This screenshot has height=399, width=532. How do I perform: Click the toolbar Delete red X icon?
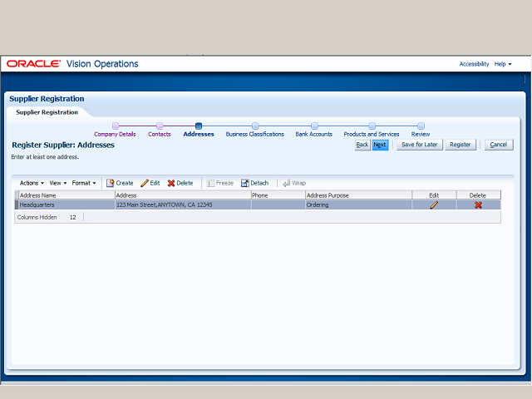pos(171,183)
